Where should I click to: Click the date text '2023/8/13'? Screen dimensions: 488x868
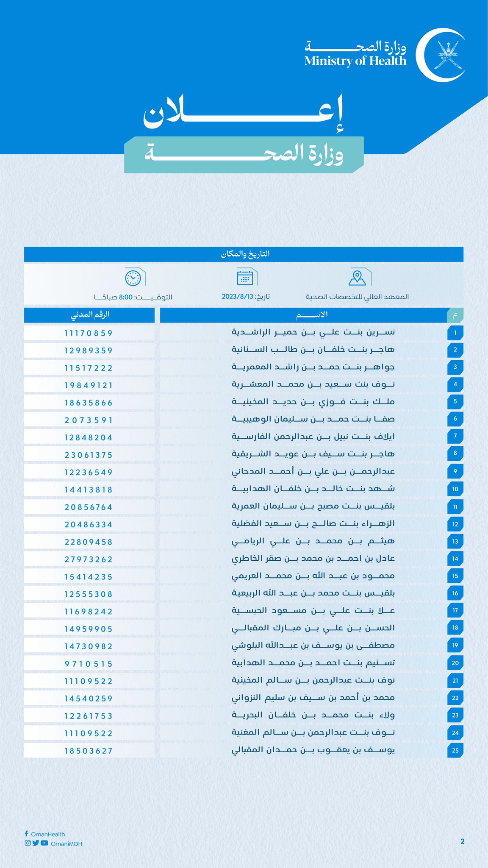pos(237,297)
